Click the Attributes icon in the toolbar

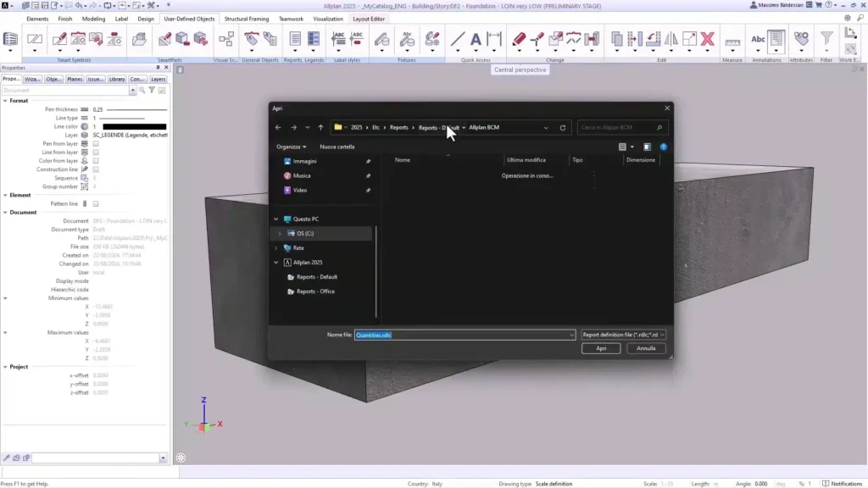pyautogui.click(x=801, y=38)
